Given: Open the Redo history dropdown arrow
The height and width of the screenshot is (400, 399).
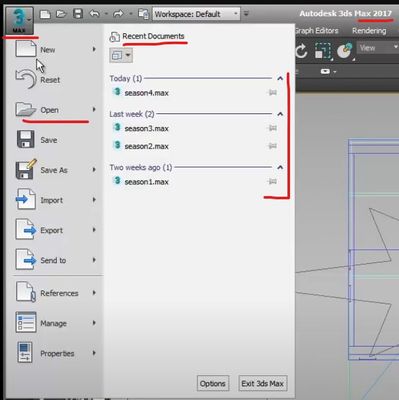Looking at the screenshot, I should 131,14.
